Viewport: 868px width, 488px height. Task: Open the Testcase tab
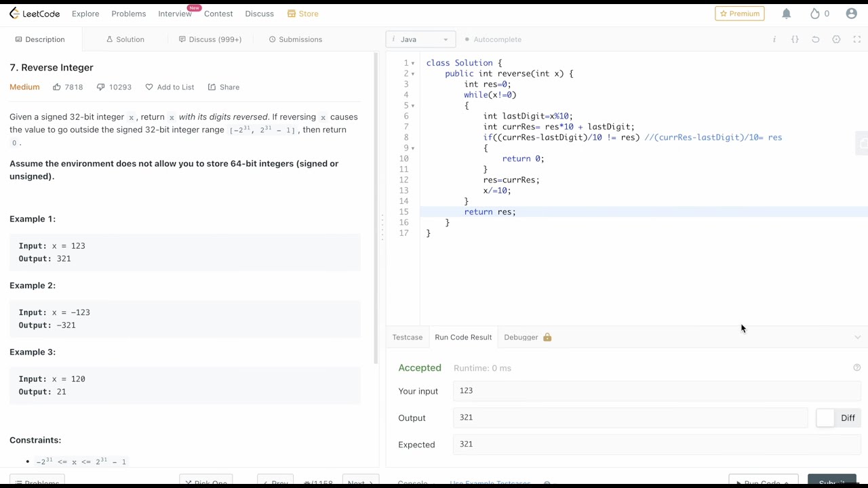pos(408,337)
